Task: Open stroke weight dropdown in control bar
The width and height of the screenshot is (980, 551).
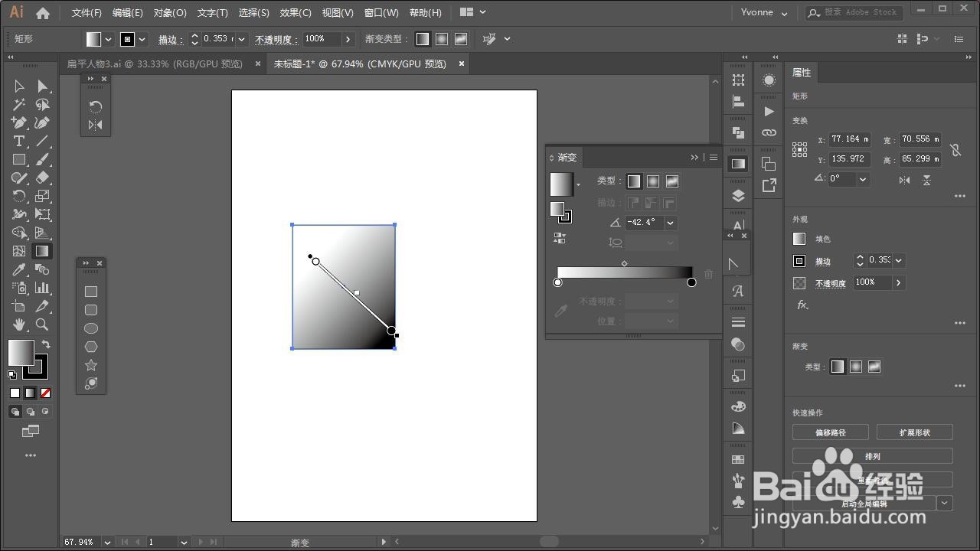Action: click(242, 39)
